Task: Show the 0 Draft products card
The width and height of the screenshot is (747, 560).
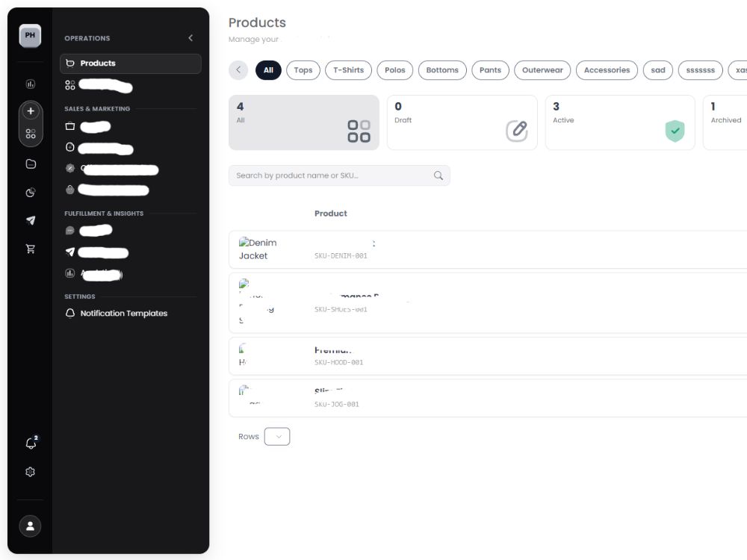Action: click(x=462, y=123)
